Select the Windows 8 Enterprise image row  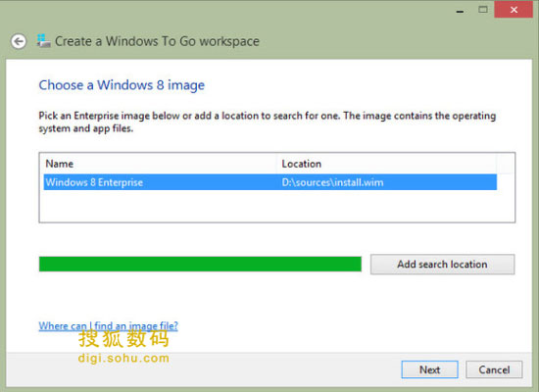coord(270,182)
